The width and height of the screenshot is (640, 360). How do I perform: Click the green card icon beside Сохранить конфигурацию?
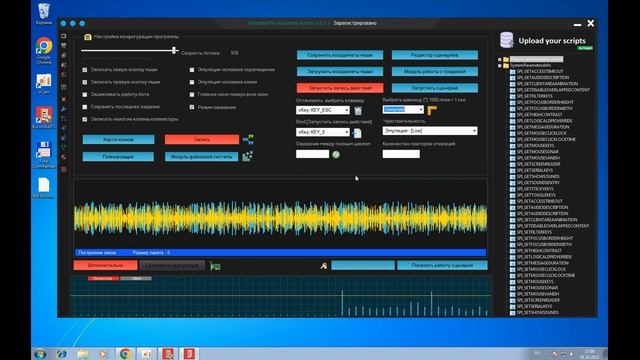[x=215, y=266]
